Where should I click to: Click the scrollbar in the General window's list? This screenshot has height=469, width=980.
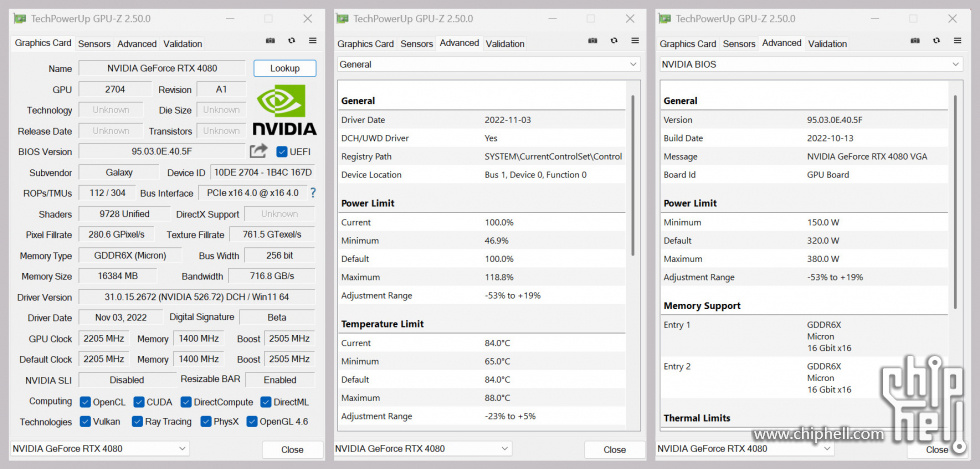[x=633, y=175]
